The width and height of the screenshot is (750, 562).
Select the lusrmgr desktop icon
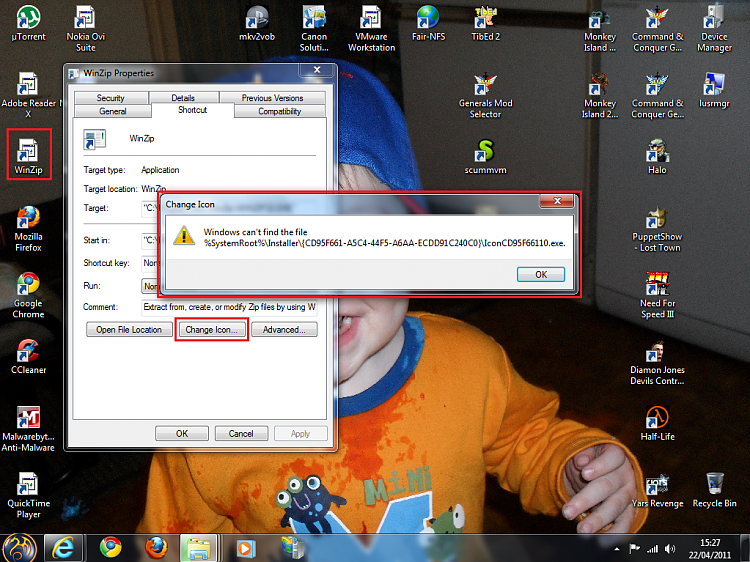714,90
